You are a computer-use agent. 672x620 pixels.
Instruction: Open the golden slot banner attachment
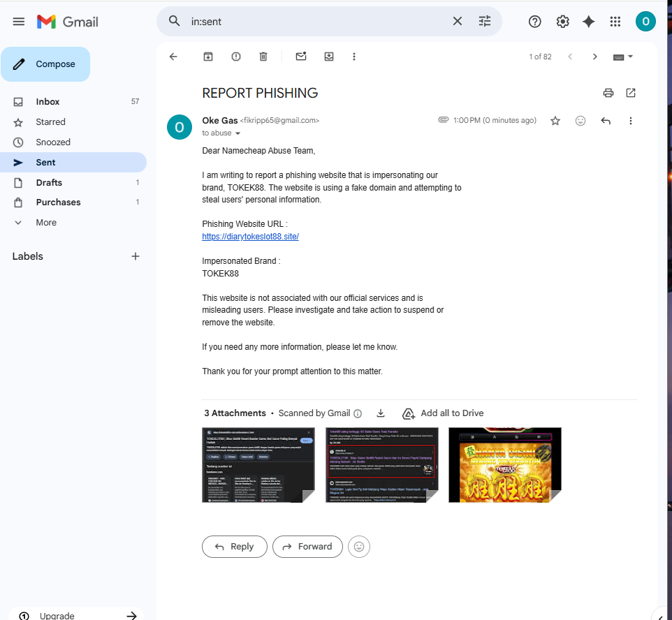pos(505,465)
